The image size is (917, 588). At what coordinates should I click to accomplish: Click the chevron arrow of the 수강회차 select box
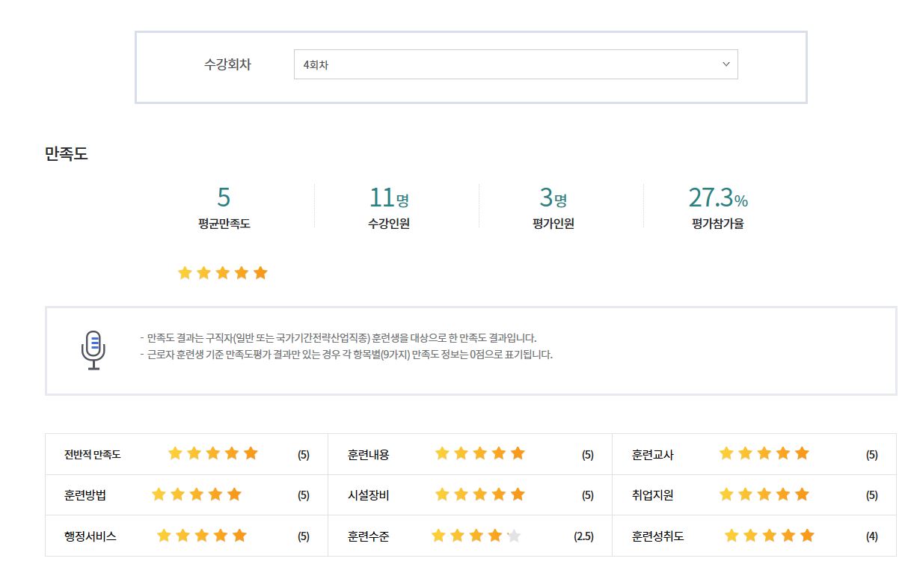coord(726,64)
